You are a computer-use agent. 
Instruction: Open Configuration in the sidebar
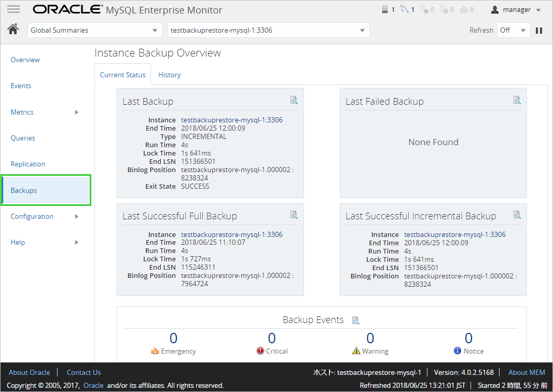pos(32,216)
